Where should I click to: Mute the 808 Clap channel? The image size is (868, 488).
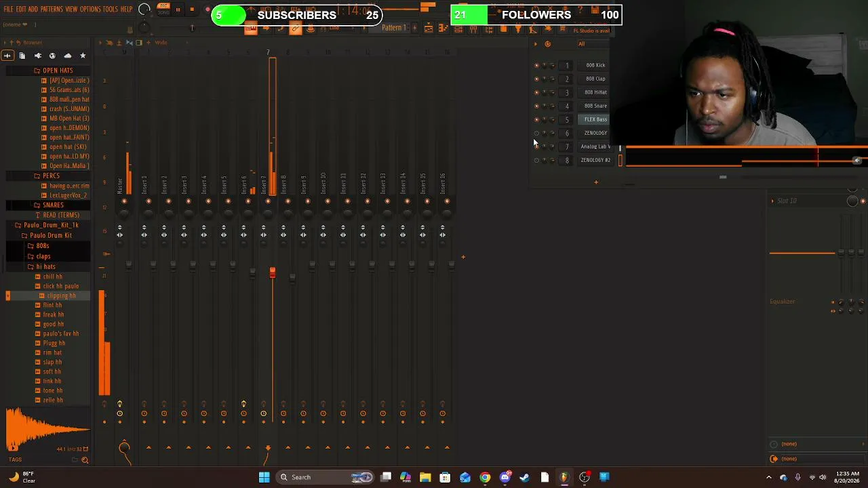536,79
